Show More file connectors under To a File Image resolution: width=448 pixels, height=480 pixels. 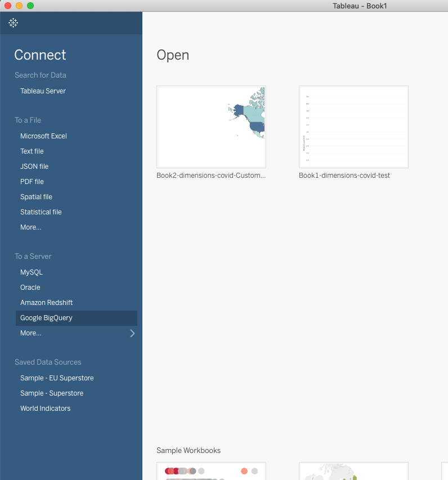[x=30, y=227]
